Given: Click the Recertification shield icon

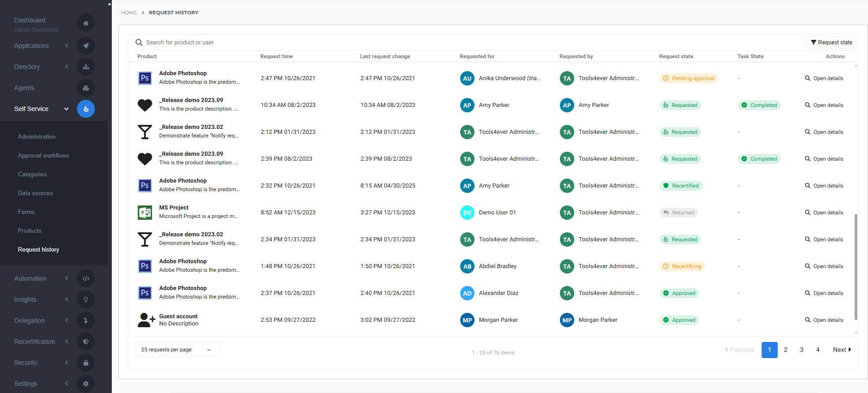Looking at the screenshot, I should [x=85, y=342].
